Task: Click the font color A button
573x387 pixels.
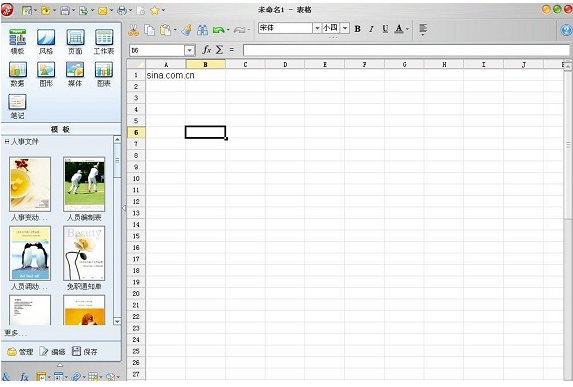Action: (399, 29)
